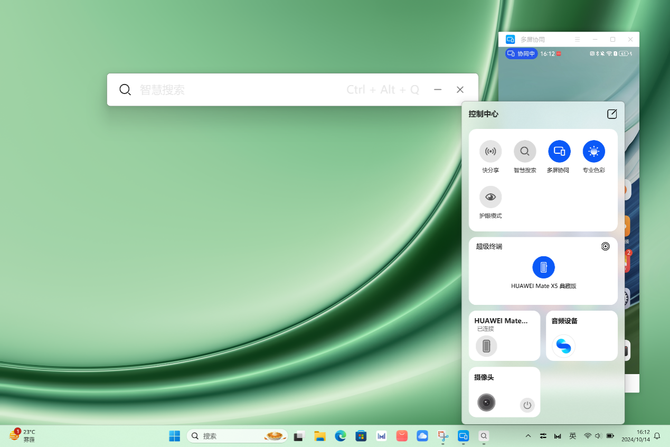This screenshot has height=447, width=670.
Task: Open the volume speaker tray icon
Action: (x=598, y=436)
